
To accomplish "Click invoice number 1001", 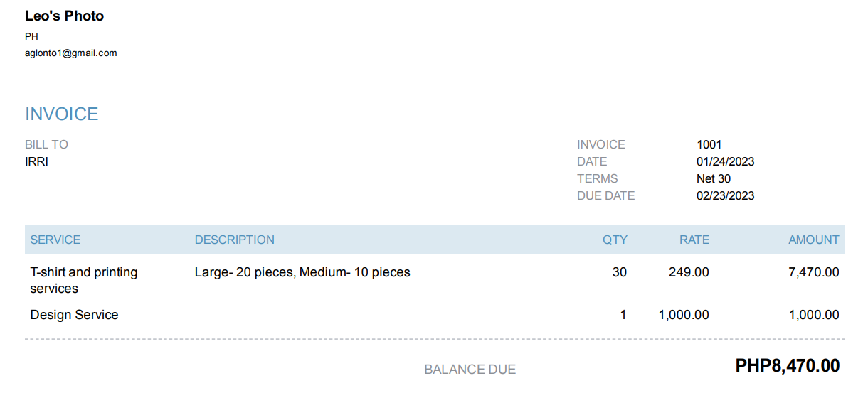I will pos(709,145).
